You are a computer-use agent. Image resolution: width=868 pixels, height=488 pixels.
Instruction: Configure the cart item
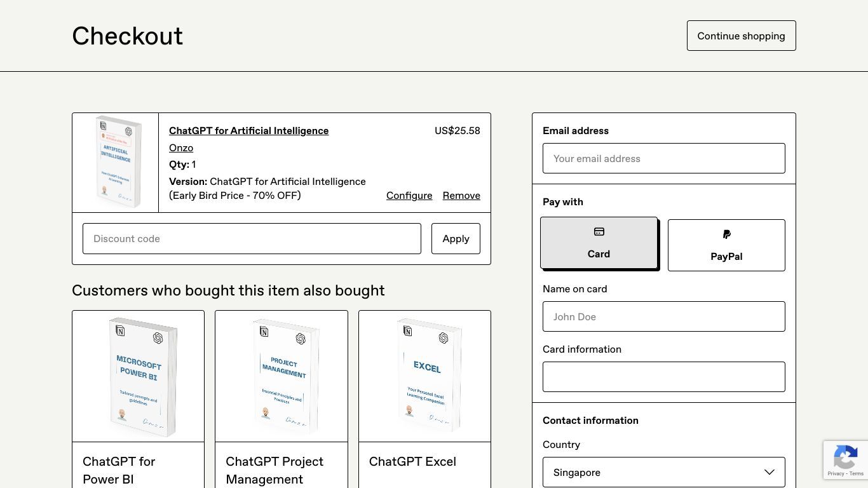coord(409,195)
